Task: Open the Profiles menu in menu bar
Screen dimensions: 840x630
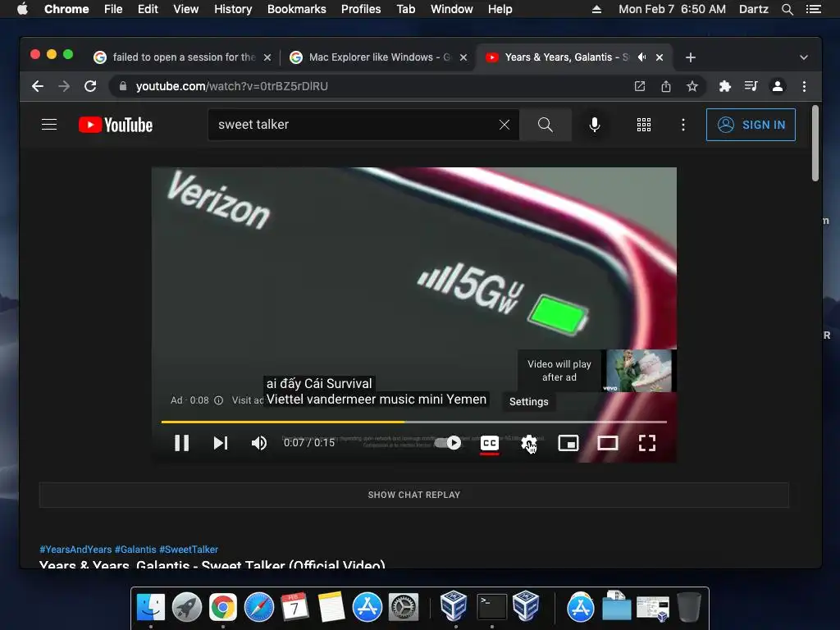Action: tap(361, 9)
